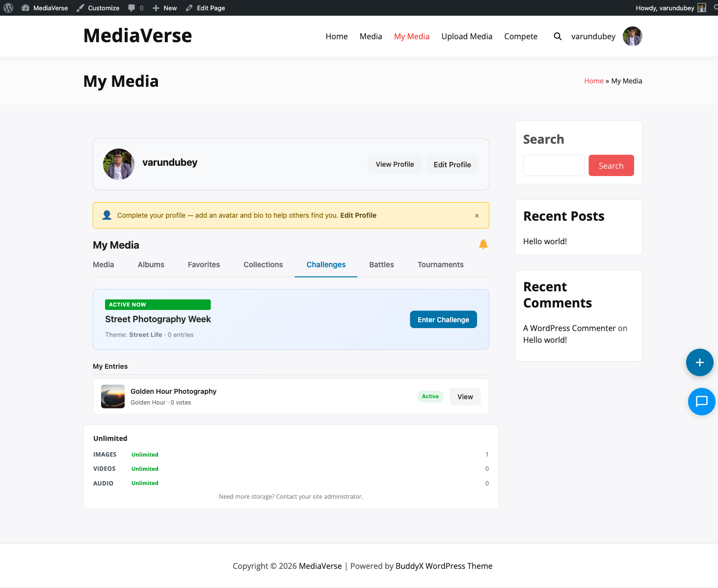Select Compete in the navigation menu
The image size is (718, 588).
coord(521,36)
